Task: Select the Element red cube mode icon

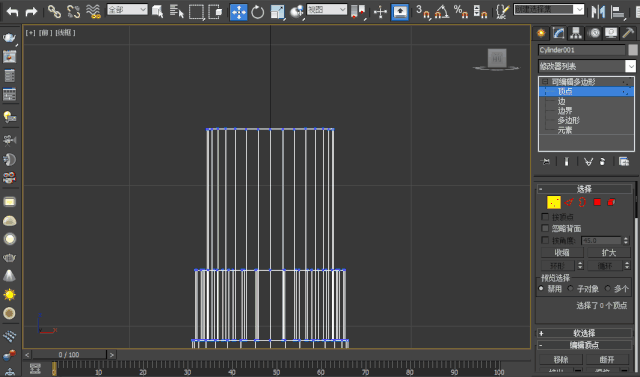Action: click(x=611, y=202)
